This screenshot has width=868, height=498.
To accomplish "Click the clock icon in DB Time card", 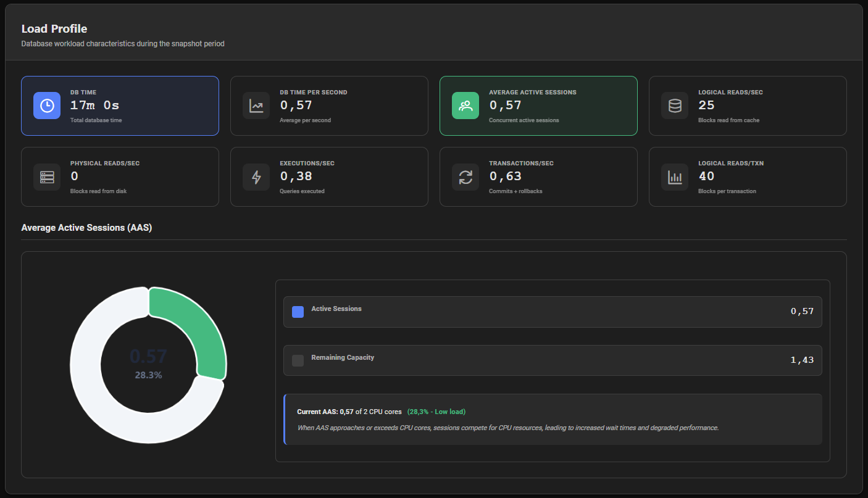I will click(x=47, y=106).
